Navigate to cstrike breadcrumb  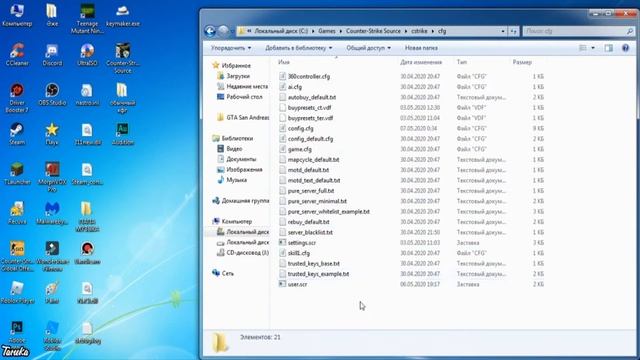(x=419, y=31)
